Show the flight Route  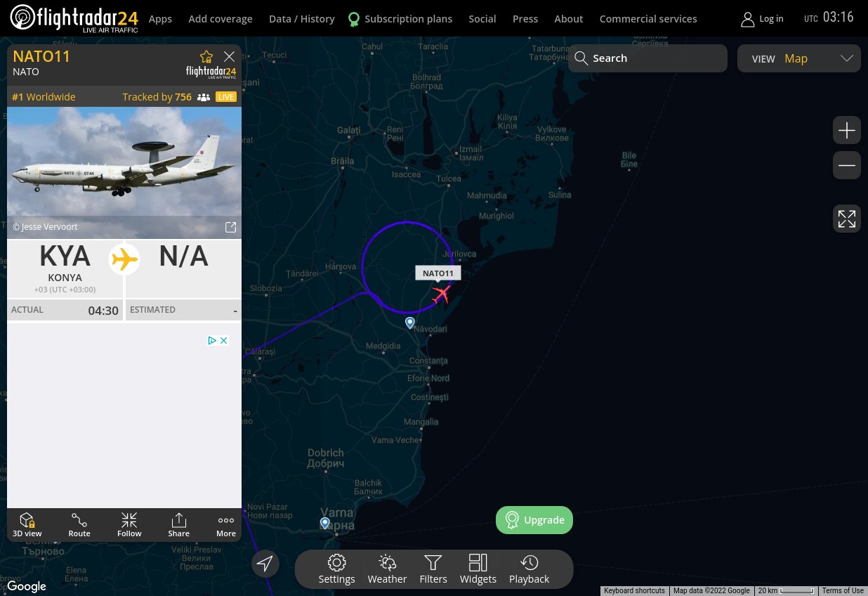tap(79, 525)
